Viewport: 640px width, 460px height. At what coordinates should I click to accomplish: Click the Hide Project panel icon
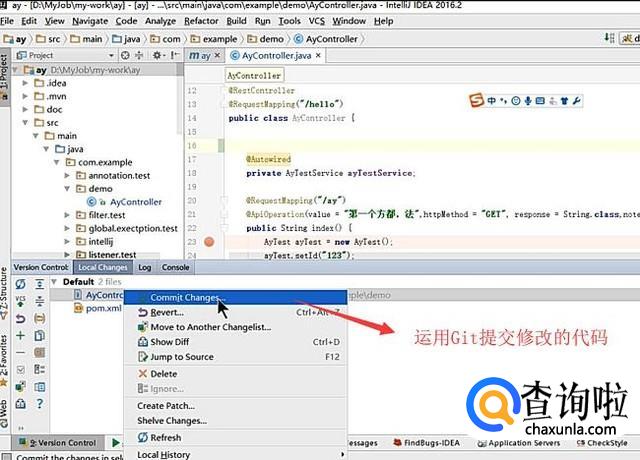pyautogui.click(x=175, y=55)
